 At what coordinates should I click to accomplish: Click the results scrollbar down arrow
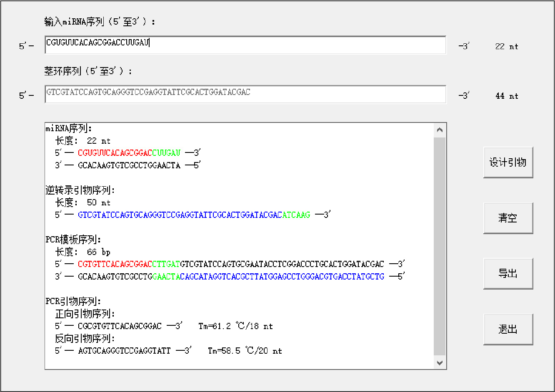[x=440, y=363]
